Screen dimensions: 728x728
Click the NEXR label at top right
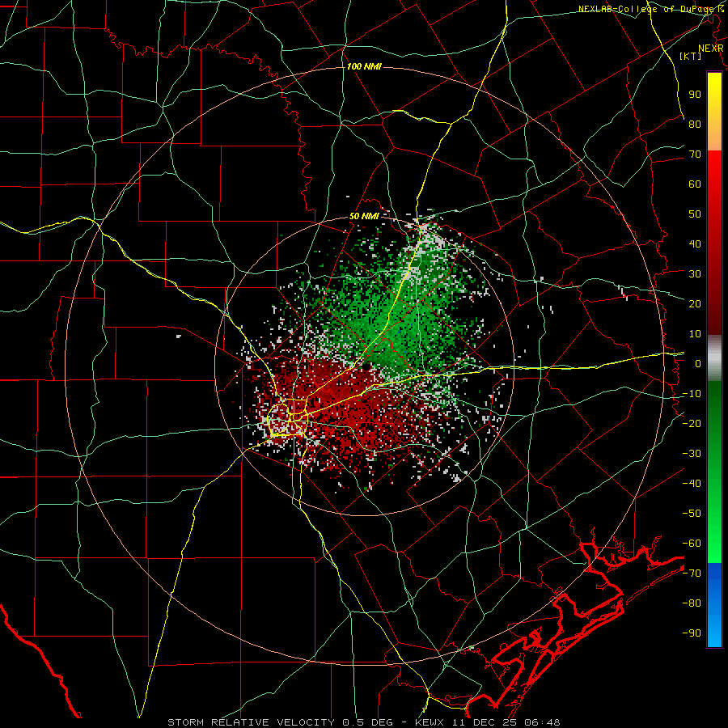click(711, 49)
